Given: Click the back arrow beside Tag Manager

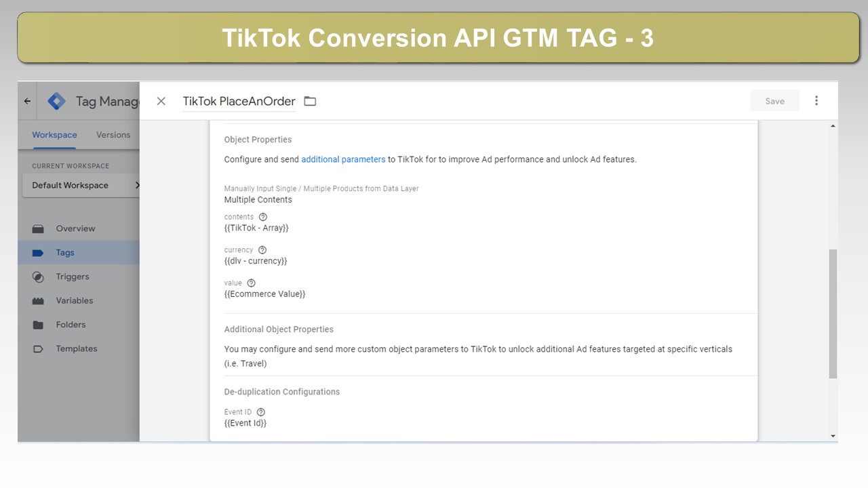Looking at the screenshot, I should (27, 101).
